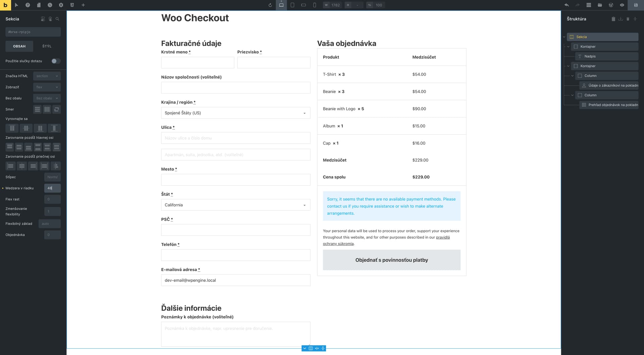Click Objednať s povinnosťou platby button
Viewport: 644px width, 355px height.
pyautogui.click(x=391, y=260)
